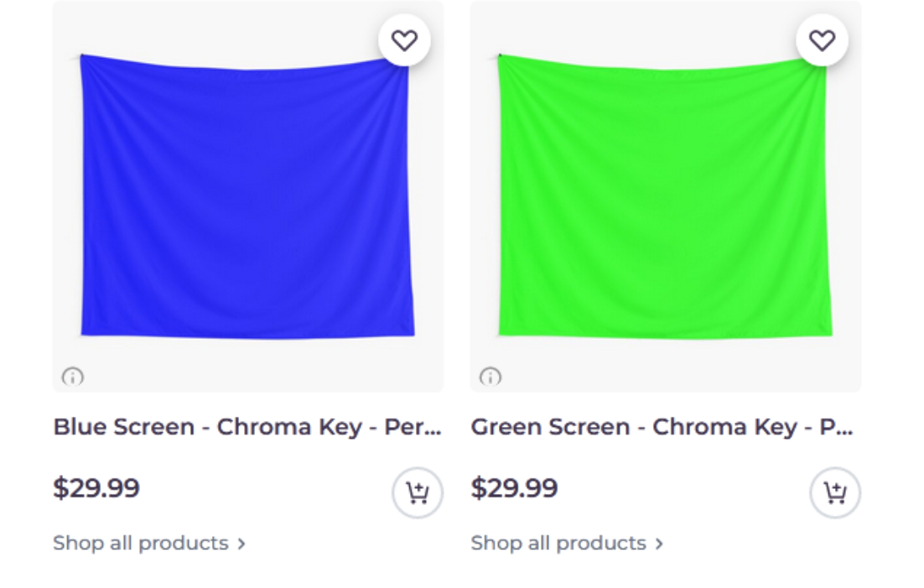Click the heart icon on the Blue Screen product
The width and height of the screenshot is (924, 588).
406,39
